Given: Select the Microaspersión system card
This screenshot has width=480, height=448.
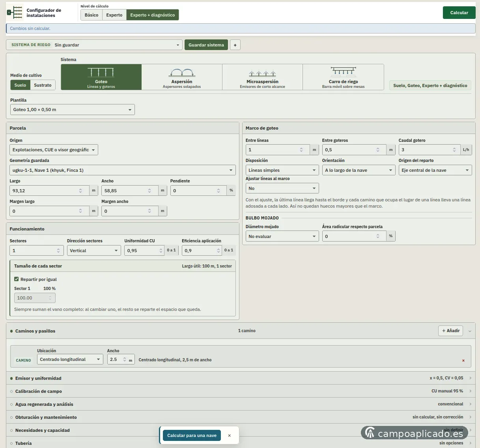Looking at the screenshot, I should click(263, 77).
